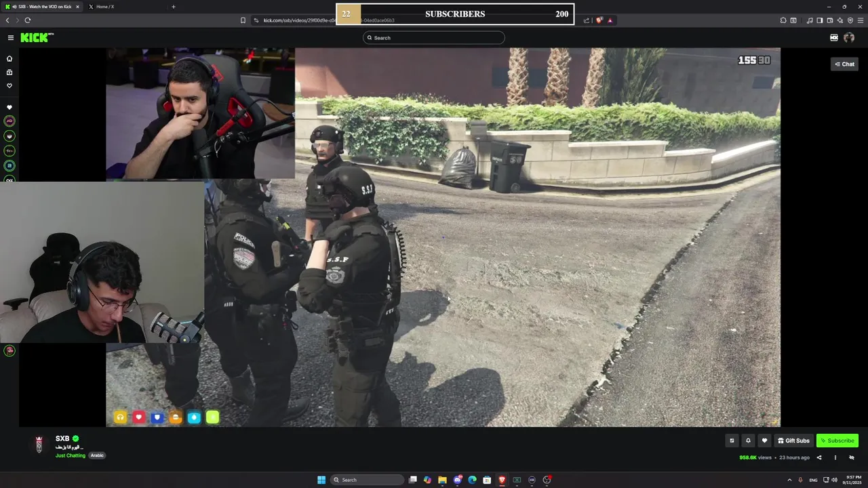Image resolution: width=868 pixels, height=488 pixels.
Task: Click the browser share page icon
Action: click(587, 20)
